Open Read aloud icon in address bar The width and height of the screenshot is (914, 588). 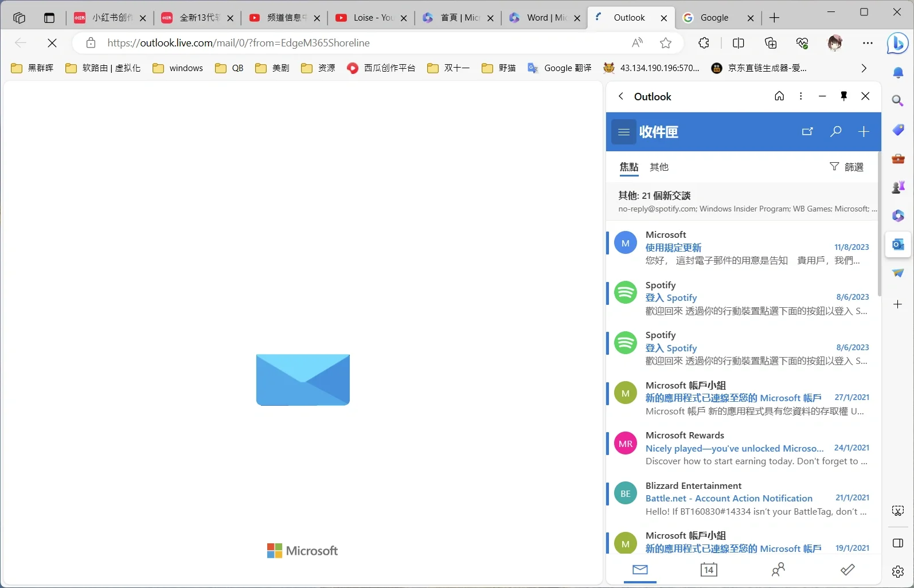pyautogui.click(x=637, y=42)
